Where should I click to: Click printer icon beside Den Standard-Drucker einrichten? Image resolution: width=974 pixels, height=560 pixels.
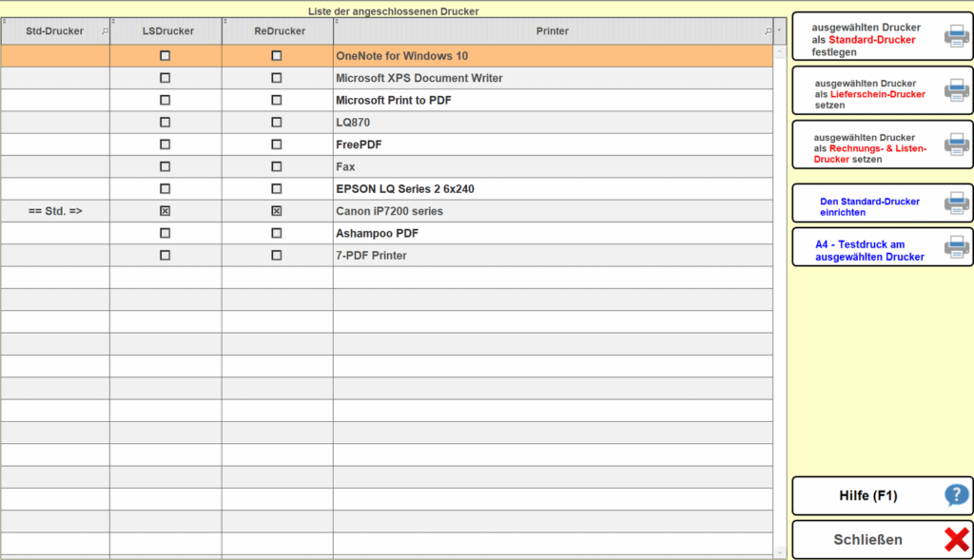click(957, 203)
